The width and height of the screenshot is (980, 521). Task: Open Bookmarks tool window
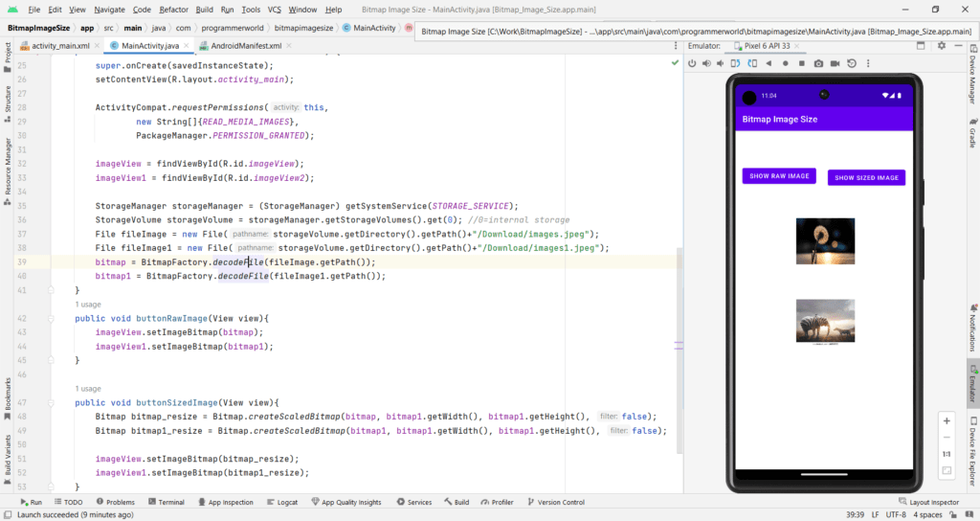click(8, 397)
